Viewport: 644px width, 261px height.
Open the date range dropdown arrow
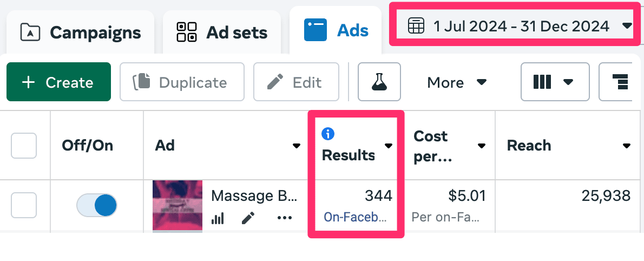[627, 25]
